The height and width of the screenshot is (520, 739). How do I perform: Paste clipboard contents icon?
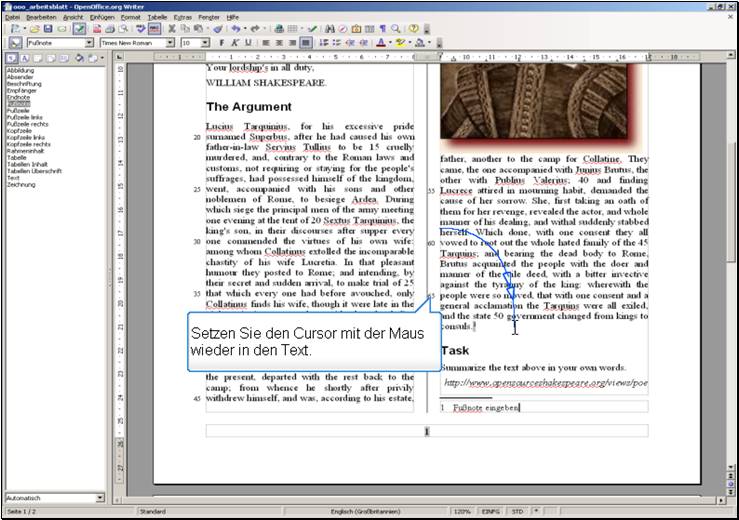[198, 29]
